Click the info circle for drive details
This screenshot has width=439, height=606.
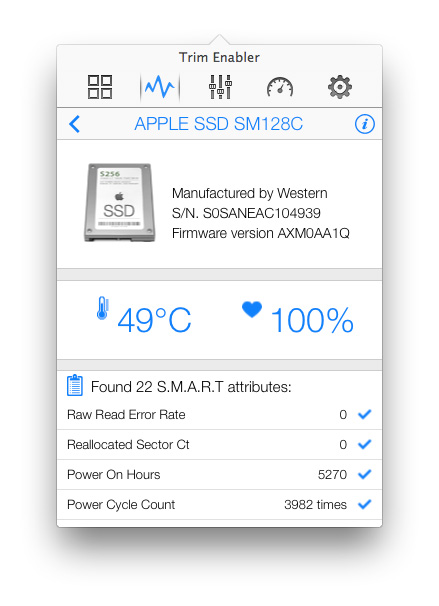click(364, 124)
